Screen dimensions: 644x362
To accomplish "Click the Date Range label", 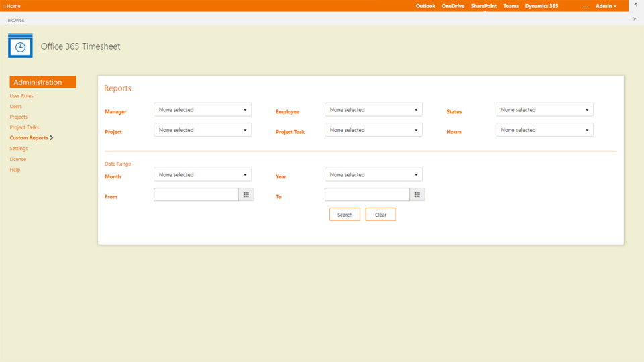I will (x=118, y=164).
